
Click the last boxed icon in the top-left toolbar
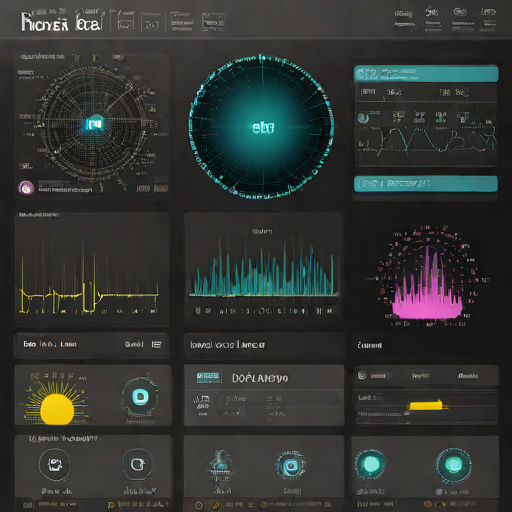point(213,22)
